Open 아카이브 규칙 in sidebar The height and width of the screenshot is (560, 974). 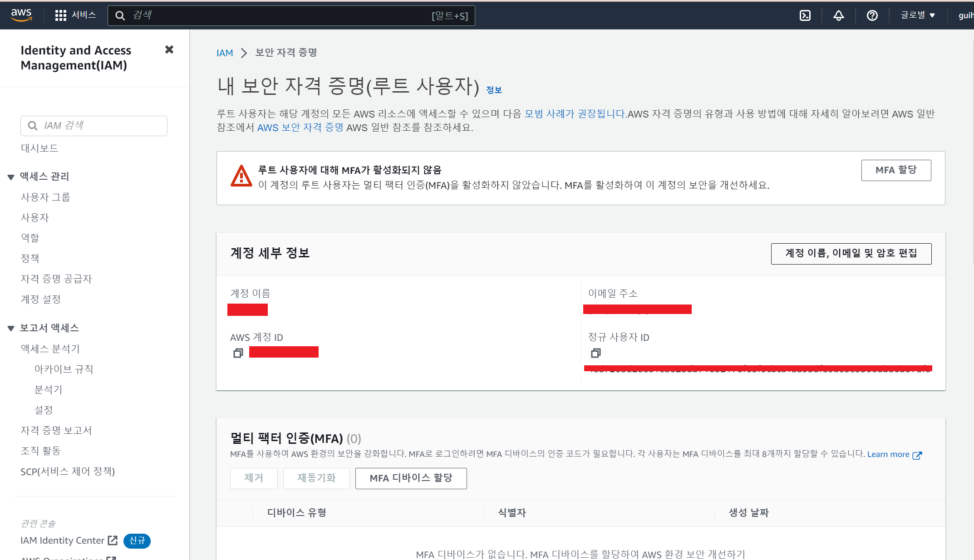coord(64,369)
